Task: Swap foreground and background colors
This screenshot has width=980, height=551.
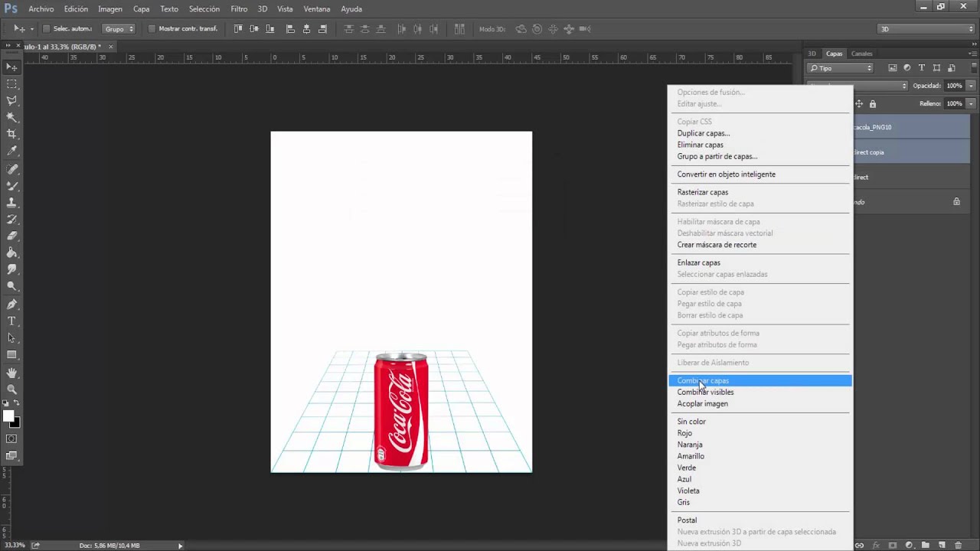Action: click(x=17, y=403)
